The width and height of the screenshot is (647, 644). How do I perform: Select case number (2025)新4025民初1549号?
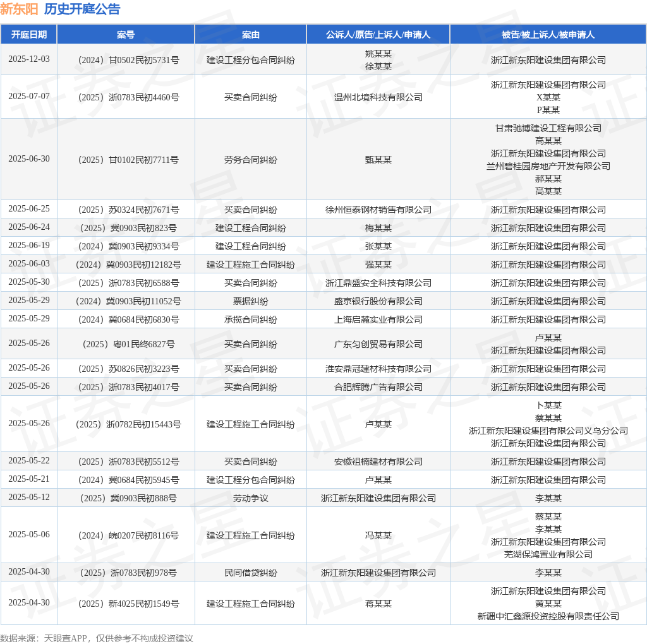[x=128, y=604]
